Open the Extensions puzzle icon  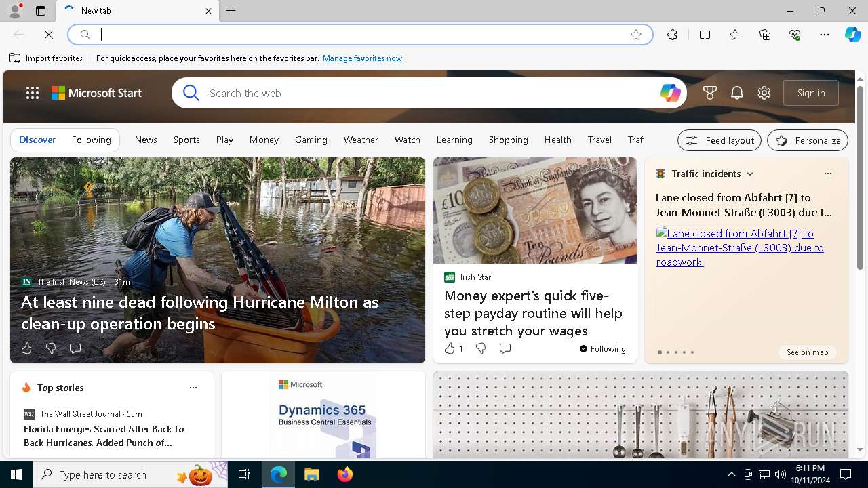point(672,35)
